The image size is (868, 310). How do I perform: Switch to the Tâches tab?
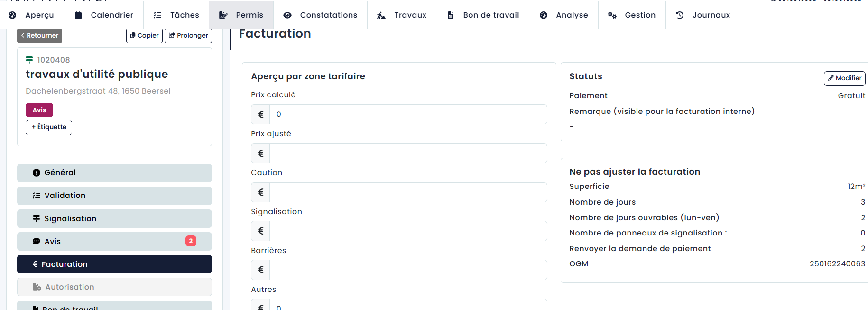coord(176,15)
